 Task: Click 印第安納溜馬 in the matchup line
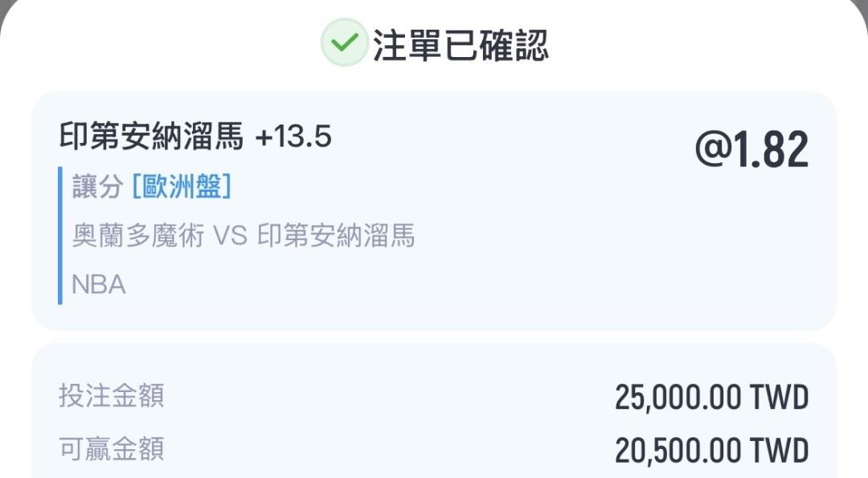[336, 236]
